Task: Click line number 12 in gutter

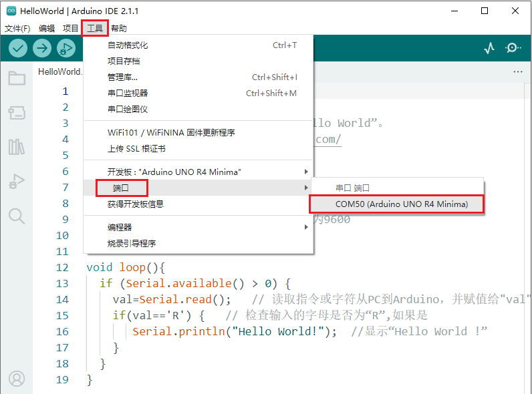Action: (x=62, y=268)
